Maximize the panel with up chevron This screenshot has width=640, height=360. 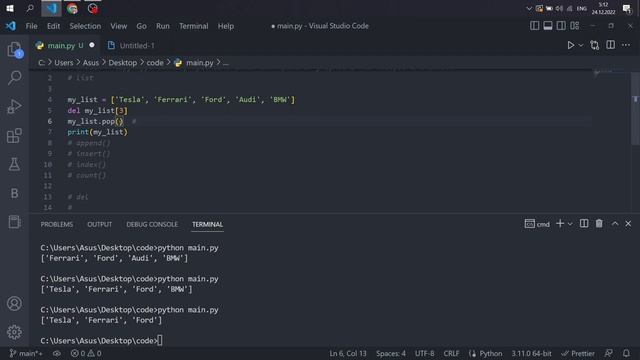[615, 224]
